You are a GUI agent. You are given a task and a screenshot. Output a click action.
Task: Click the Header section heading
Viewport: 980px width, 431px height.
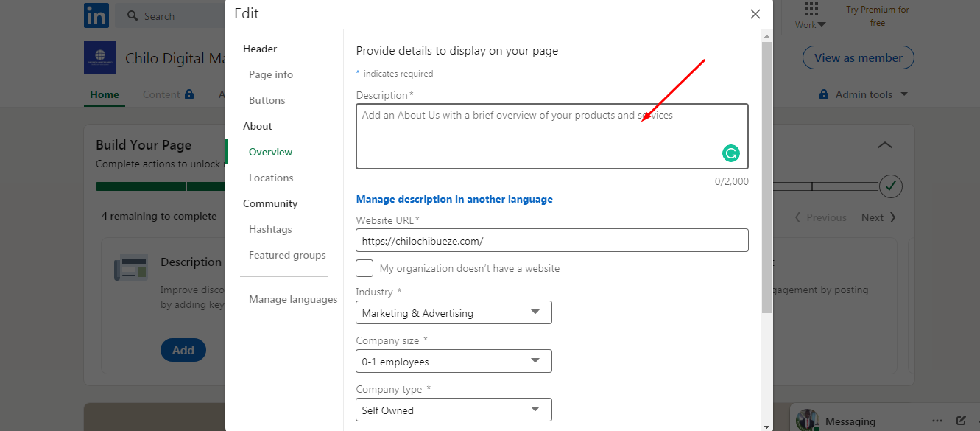point(260,49)
